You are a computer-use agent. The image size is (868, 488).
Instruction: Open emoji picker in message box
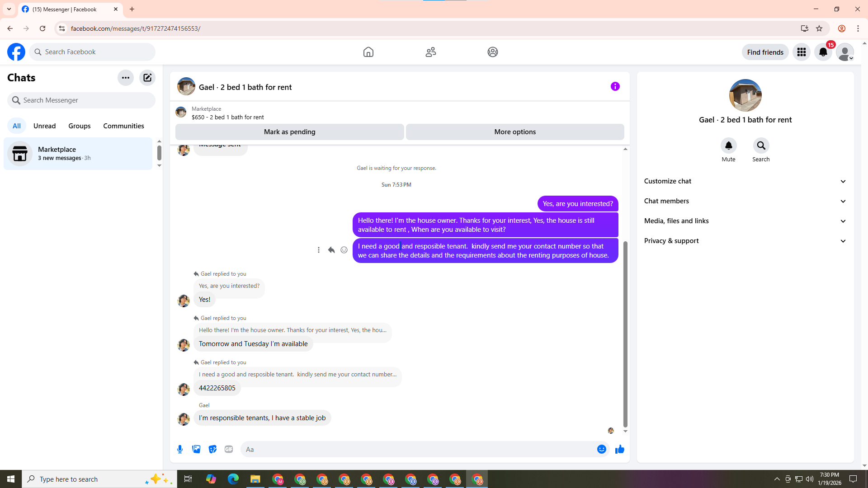coord(601,449)
